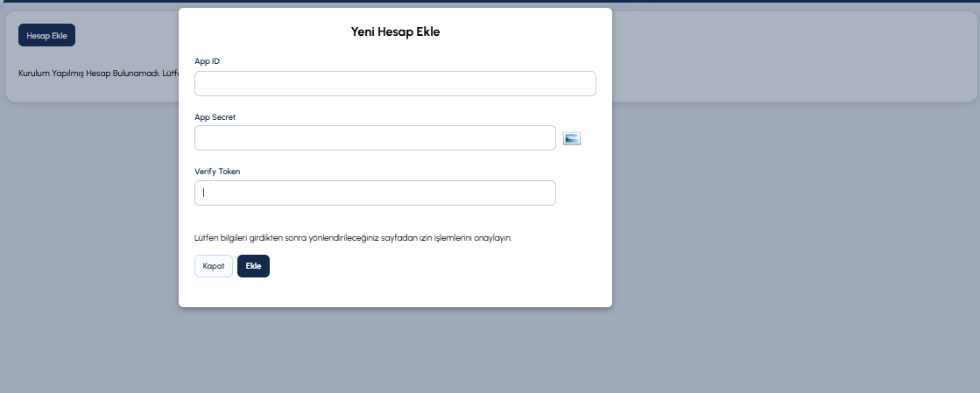Click the Lütfen bilgileri girdikten instruction text

tap(353, 238)
